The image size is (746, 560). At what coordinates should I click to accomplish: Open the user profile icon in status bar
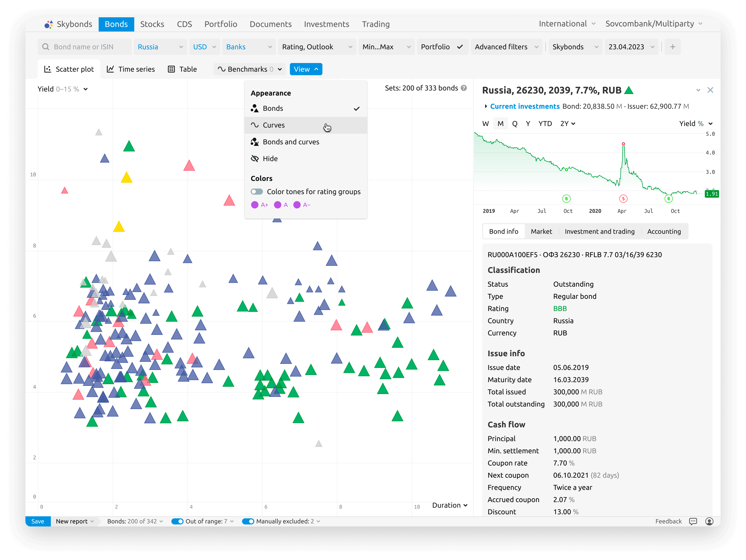click(709, 521)
